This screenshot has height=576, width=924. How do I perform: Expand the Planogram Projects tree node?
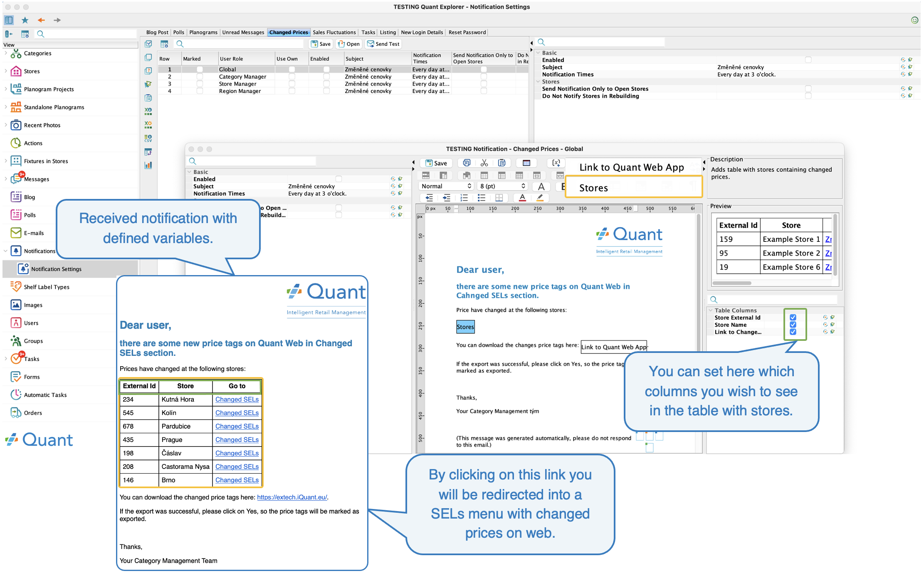click(5, 89)
